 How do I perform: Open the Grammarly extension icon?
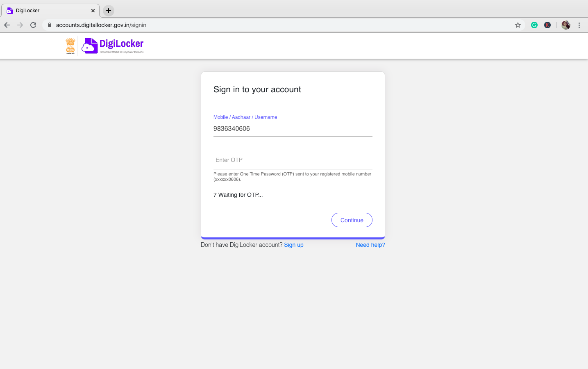pyautogui.click(x=534, y=25)
